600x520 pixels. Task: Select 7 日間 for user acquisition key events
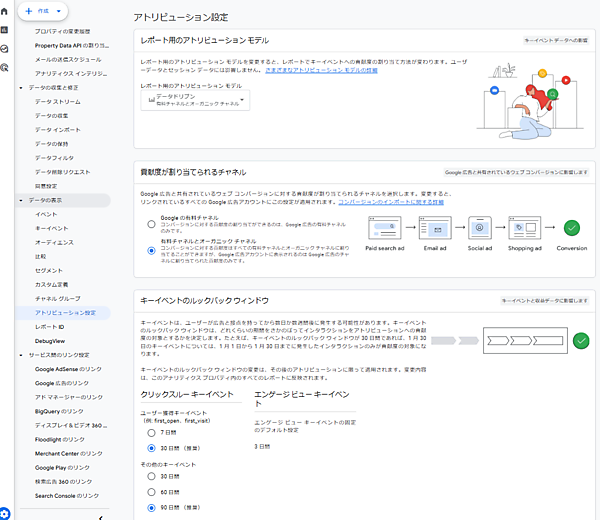pos(152,433)
